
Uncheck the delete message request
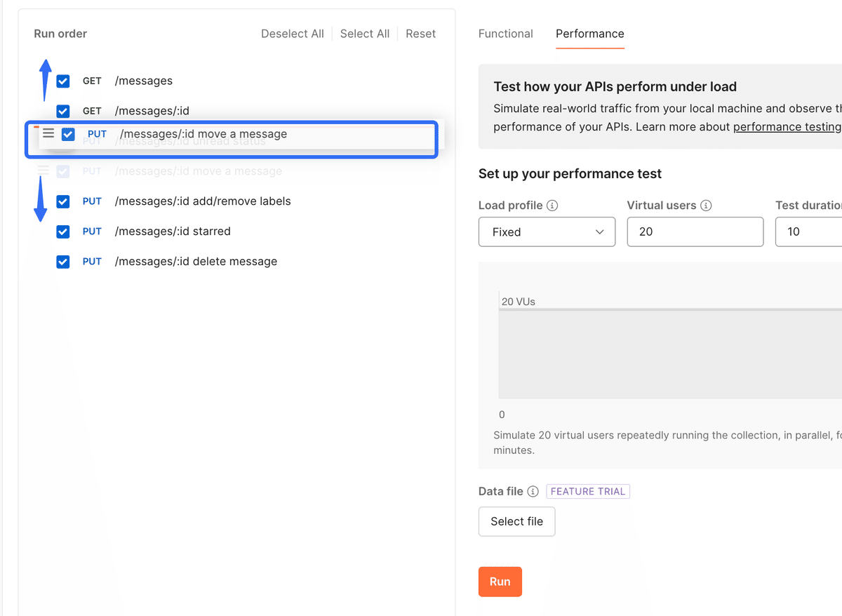[x=63, y=262]
